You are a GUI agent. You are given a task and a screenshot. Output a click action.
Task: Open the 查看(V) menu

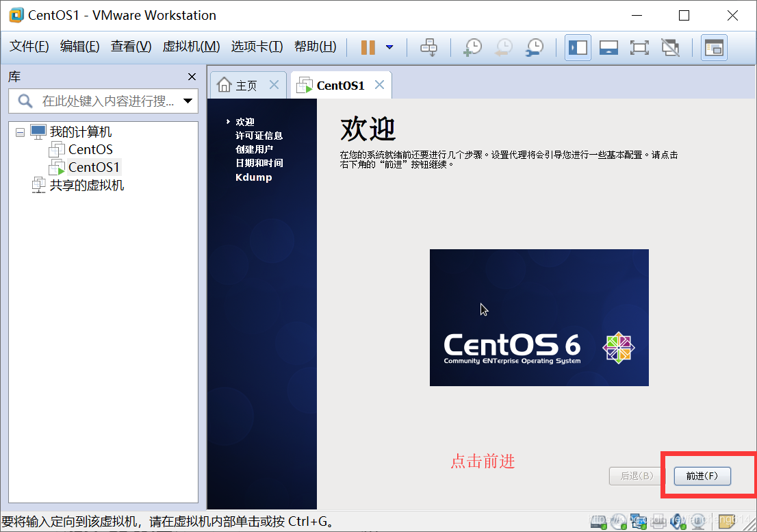point(131,47)
